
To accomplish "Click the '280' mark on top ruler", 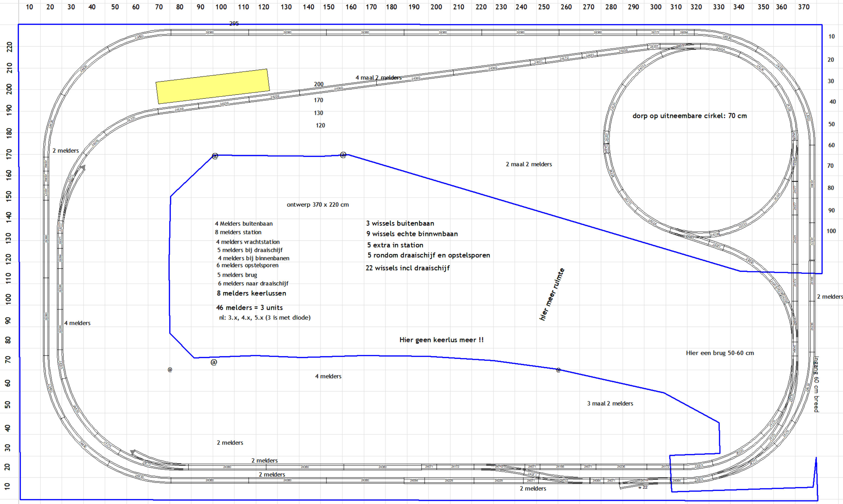I will coord(611,7).
